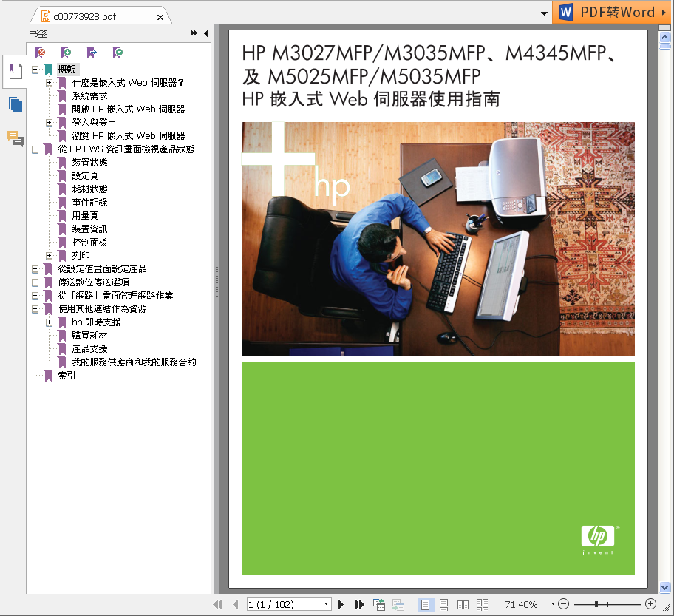
Task: Open 我的服務供應商和我的服務合約 bookmark
Action: [134, 362]
